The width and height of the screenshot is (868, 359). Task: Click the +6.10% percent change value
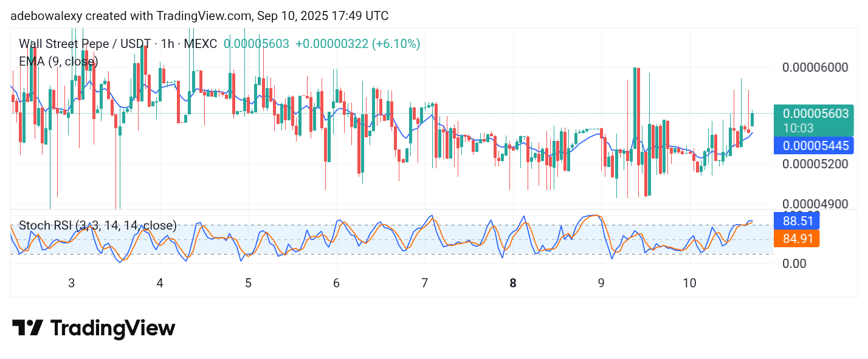[x=397, y=44]
